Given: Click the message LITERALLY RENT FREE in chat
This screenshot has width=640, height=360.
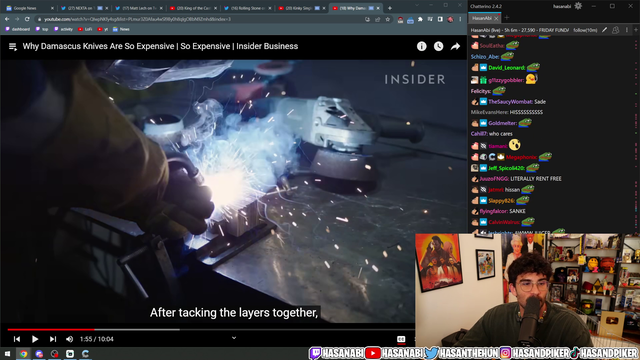Looking at the screenshot, I should coord(536,179).
